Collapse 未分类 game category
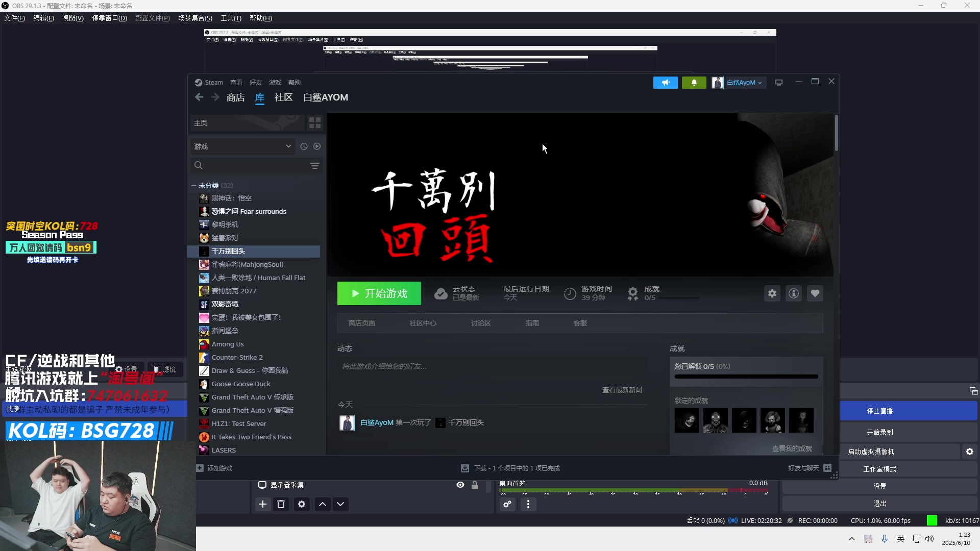Viewport: 980px width, 551px height. (194, 185)
